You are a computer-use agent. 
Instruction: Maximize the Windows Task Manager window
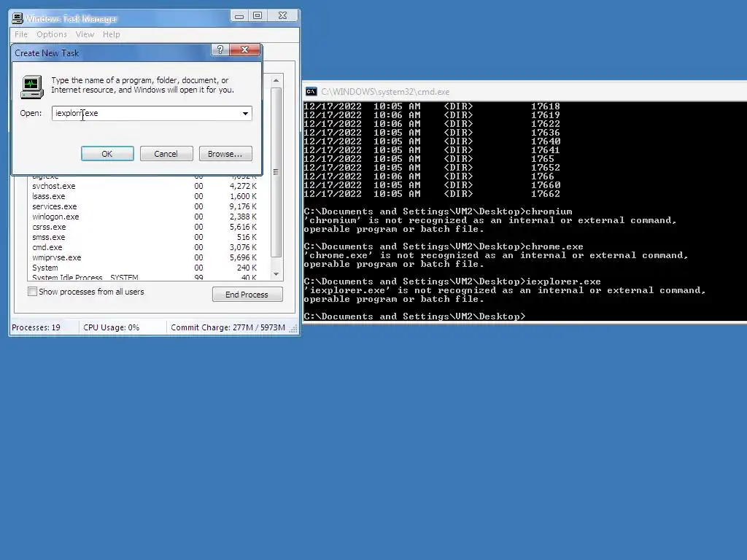click(258, 16)
